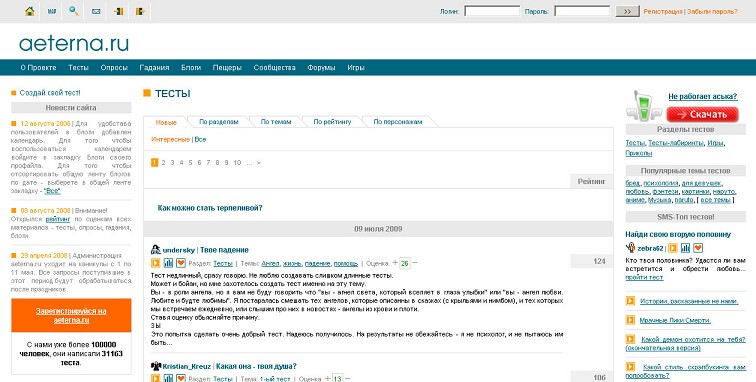This screenshot has height=382, width=756.
Task: Go to the home page icon
Action: tap(29, 11)
